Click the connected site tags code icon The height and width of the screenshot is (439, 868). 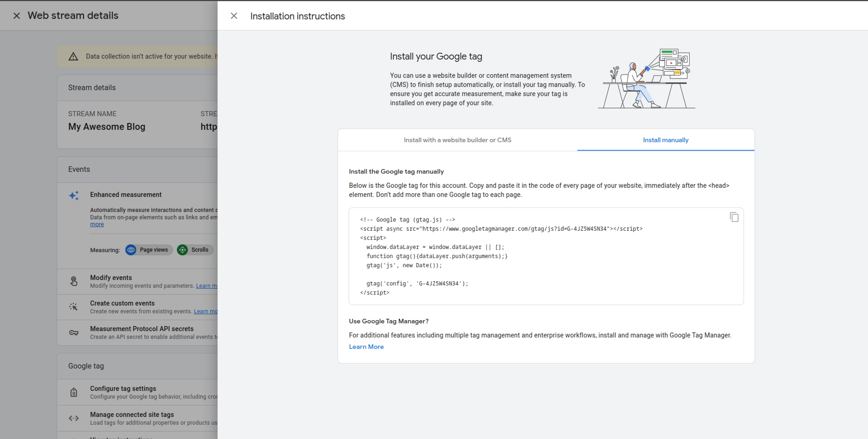74,418
